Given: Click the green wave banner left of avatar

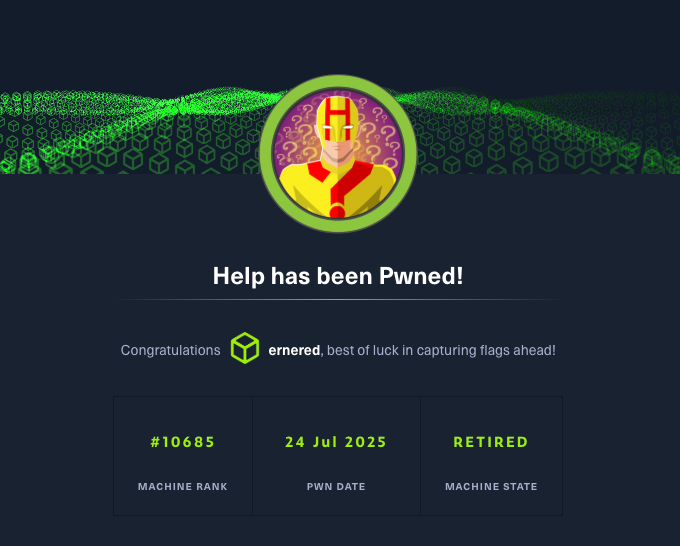Looking at the screenshot, I should coord(130,130).
